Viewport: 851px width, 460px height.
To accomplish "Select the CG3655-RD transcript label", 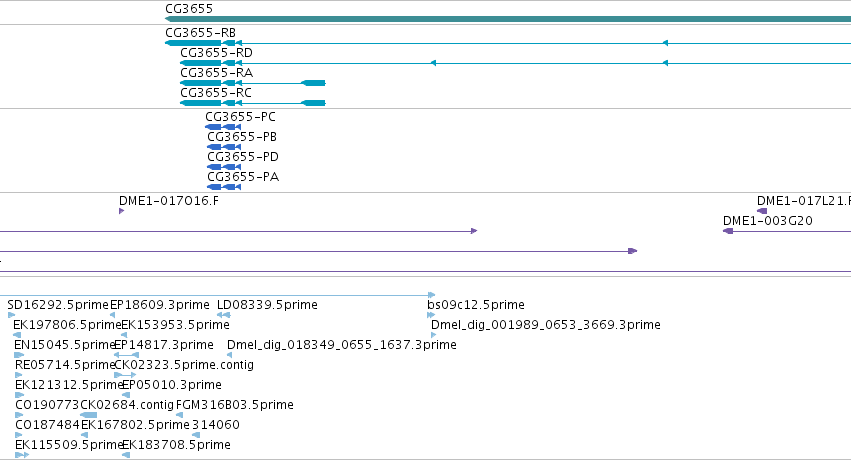I will (216, 53).
